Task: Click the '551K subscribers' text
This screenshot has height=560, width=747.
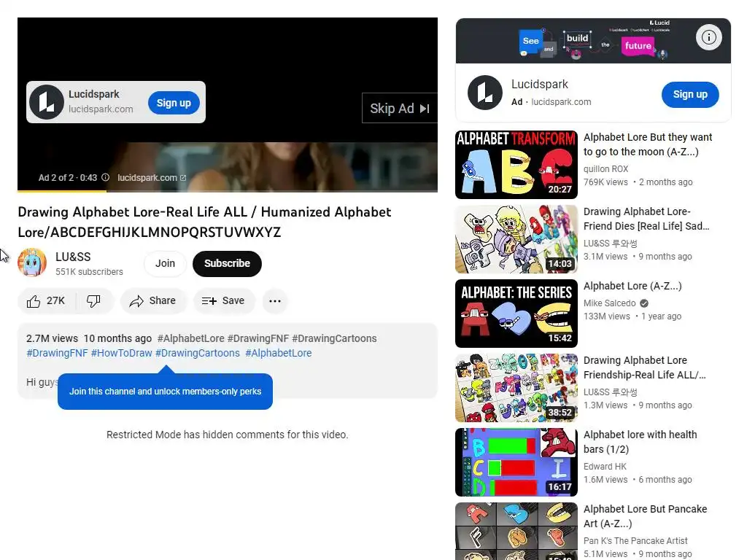Action: 89,272
